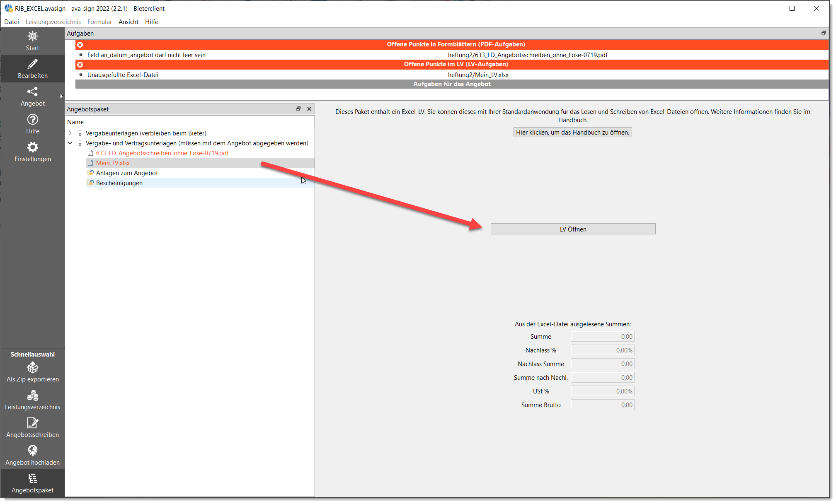
Task: Open the Datei menu
Action: (x=12, y=22)
